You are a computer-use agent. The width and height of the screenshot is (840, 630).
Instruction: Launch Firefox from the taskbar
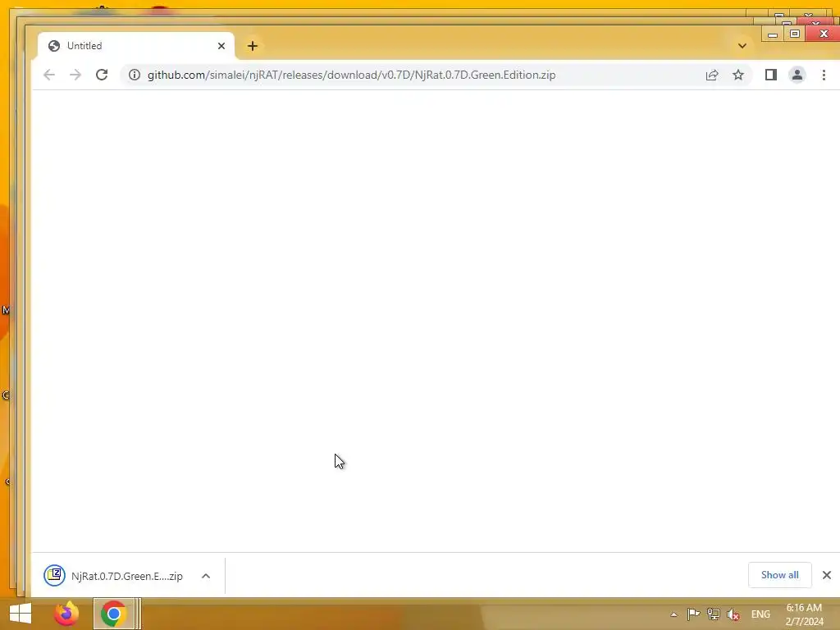point(66,614)
